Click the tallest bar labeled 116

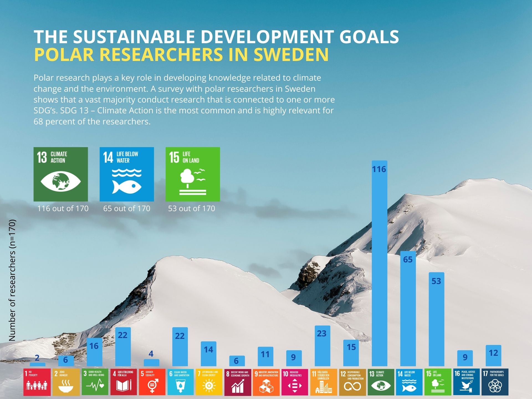click(379, 263)
